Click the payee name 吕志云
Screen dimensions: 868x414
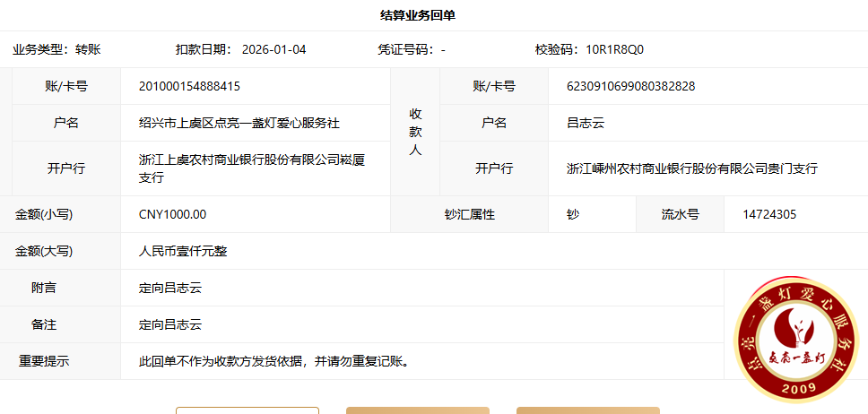click(x=586, y=123)
